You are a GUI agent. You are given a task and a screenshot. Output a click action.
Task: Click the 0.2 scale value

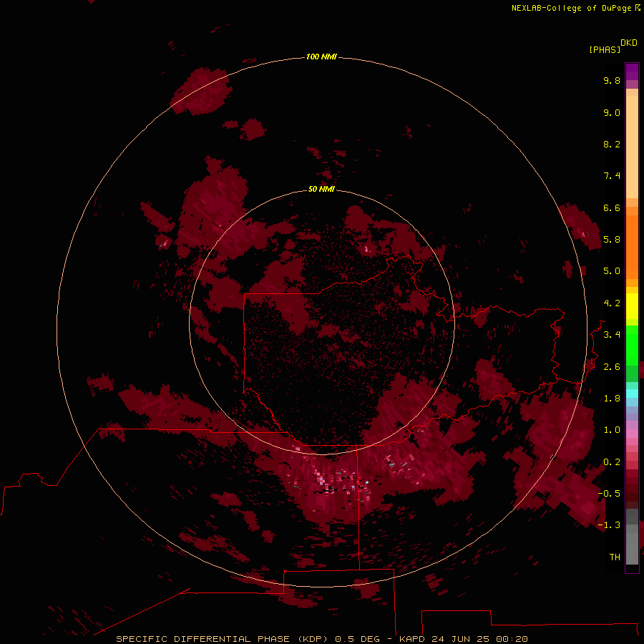tap(612, 462)
